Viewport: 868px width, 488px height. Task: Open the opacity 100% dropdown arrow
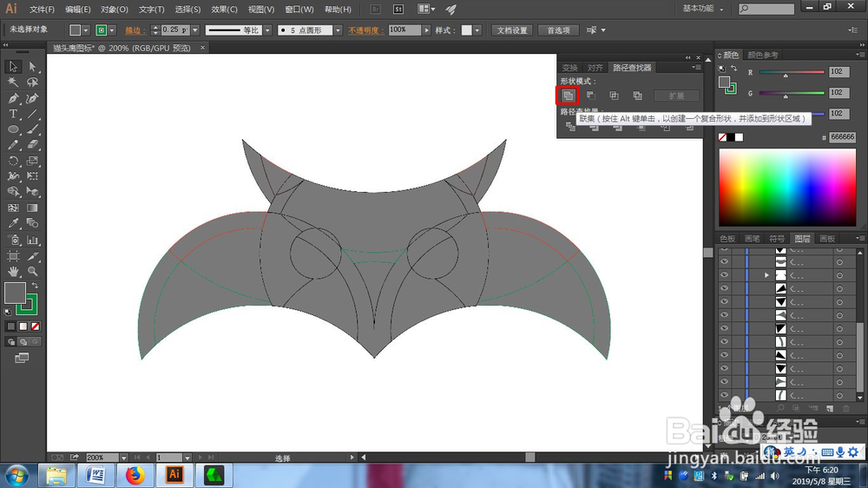[426, 30]
